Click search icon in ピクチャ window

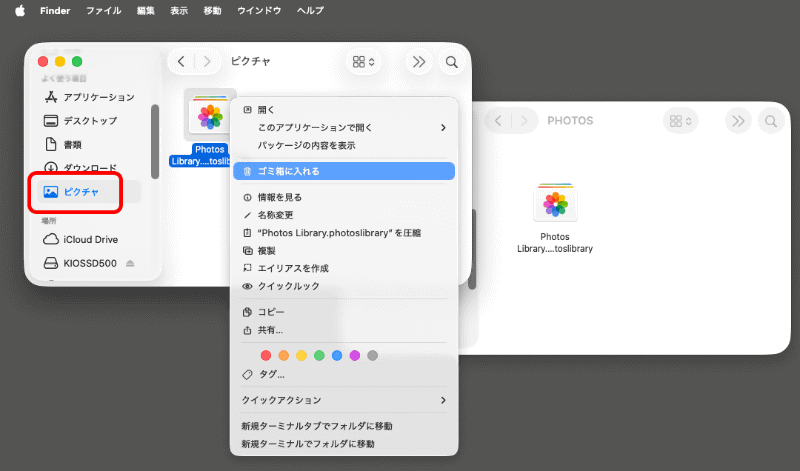tap(452, 62)
